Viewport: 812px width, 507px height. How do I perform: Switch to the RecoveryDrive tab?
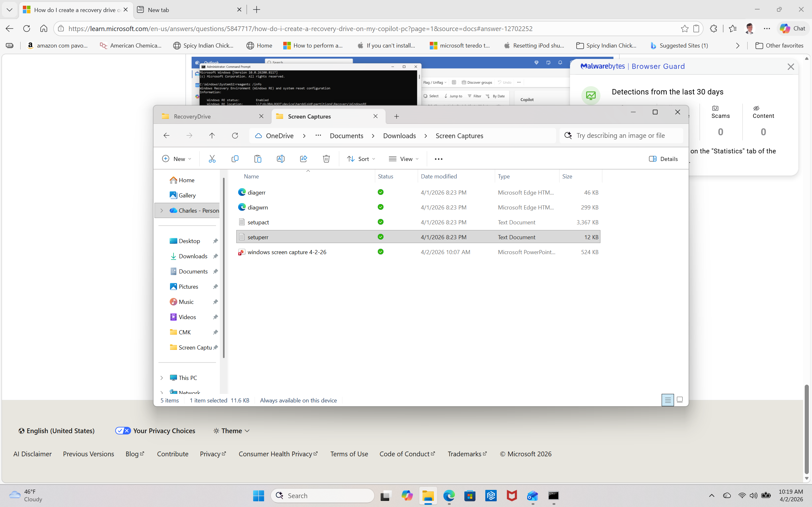pyautogui.click(x=211, y=116)
